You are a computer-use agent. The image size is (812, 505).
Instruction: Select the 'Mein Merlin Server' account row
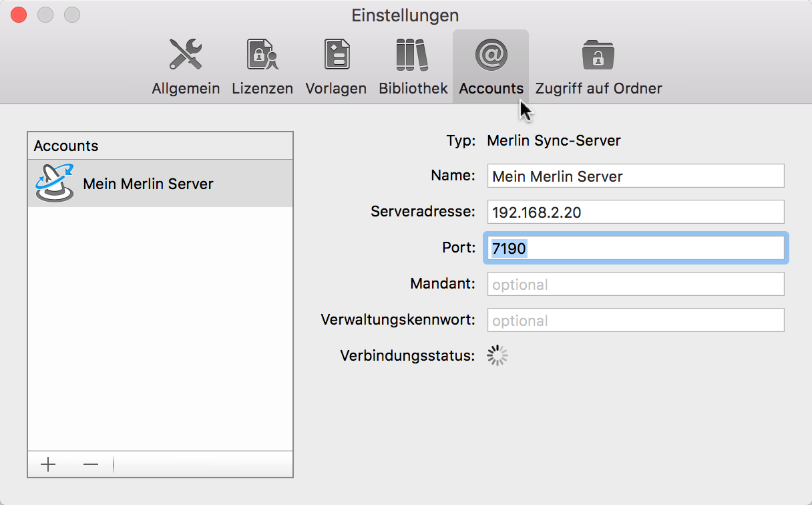click(160, 183)
